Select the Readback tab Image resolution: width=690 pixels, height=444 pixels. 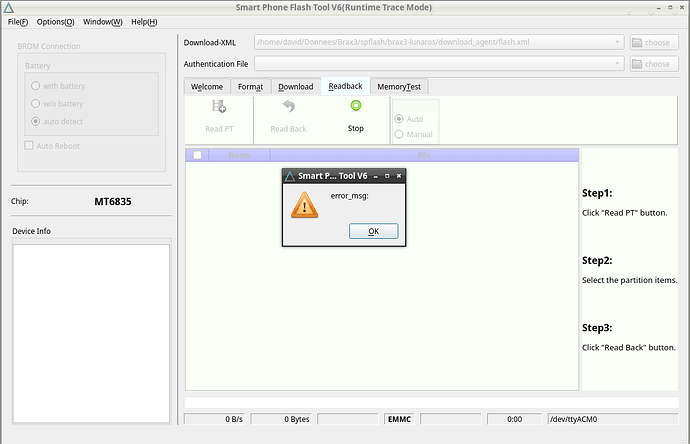[345, 86]
